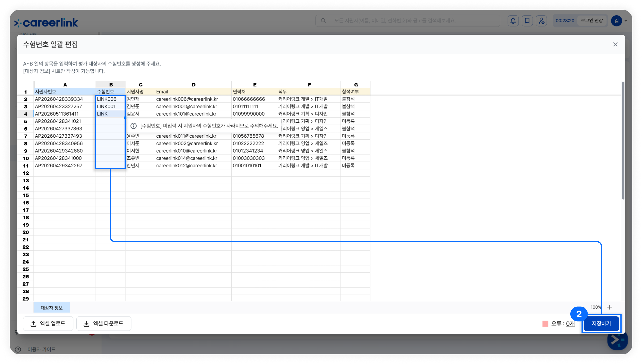Click the name cell 한민지
Viewport: 642px width, 364px height.
coord(140,166)
